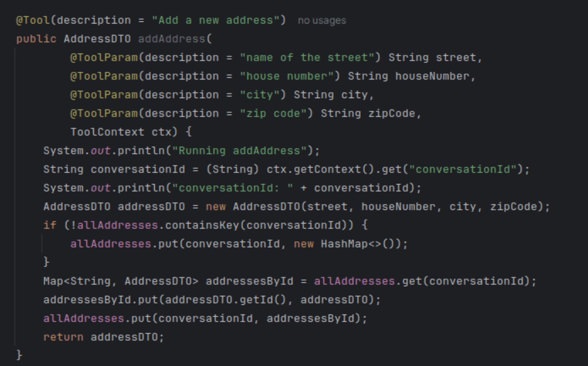Viewport: 588px width, 366px height.
Task: Click the return keyword
Action: coord(63,337)
